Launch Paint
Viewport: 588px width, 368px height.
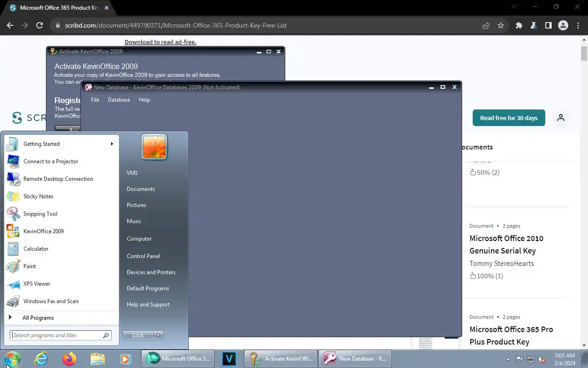pyautogui.click(x=61, y=266)
